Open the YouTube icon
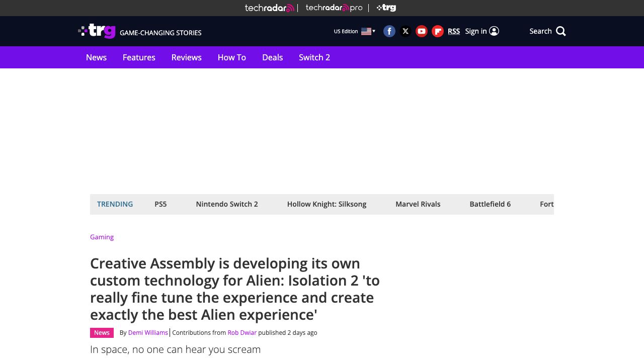Screen dimensions: 644x362 coord(422,31)
